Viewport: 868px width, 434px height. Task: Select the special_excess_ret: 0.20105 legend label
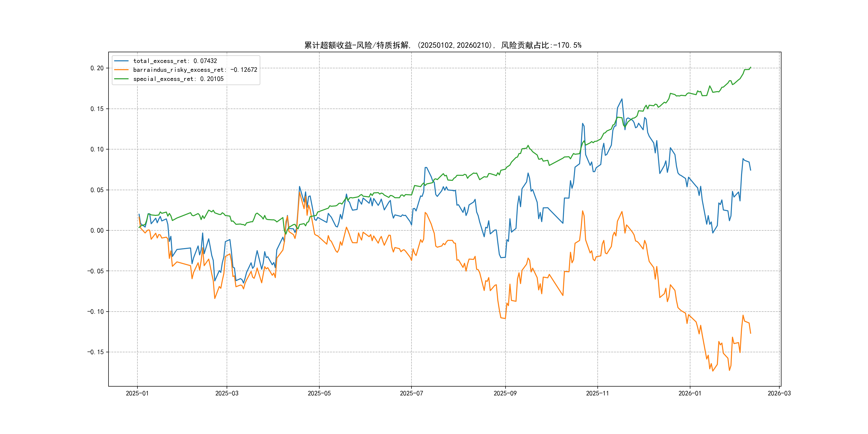click(178, 79)
